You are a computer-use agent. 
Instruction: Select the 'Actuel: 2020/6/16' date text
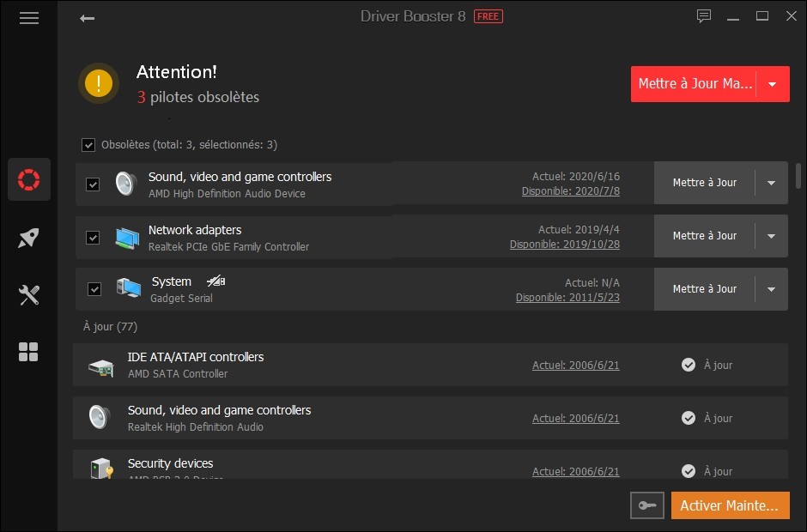click(x=576, y=177)
